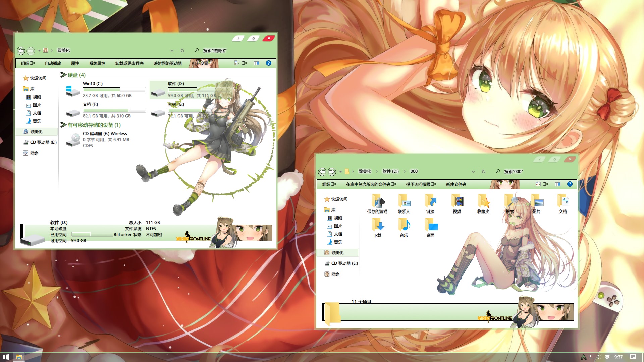
Task: Open 链接 folder
Action: pyautogui.click(x=430, y=204)
